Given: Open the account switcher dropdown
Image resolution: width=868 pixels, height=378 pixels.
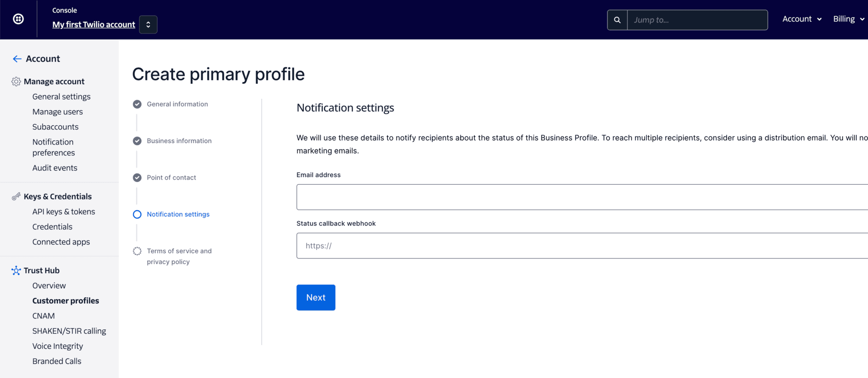Looking at the screenshot, I should point(148,25).
